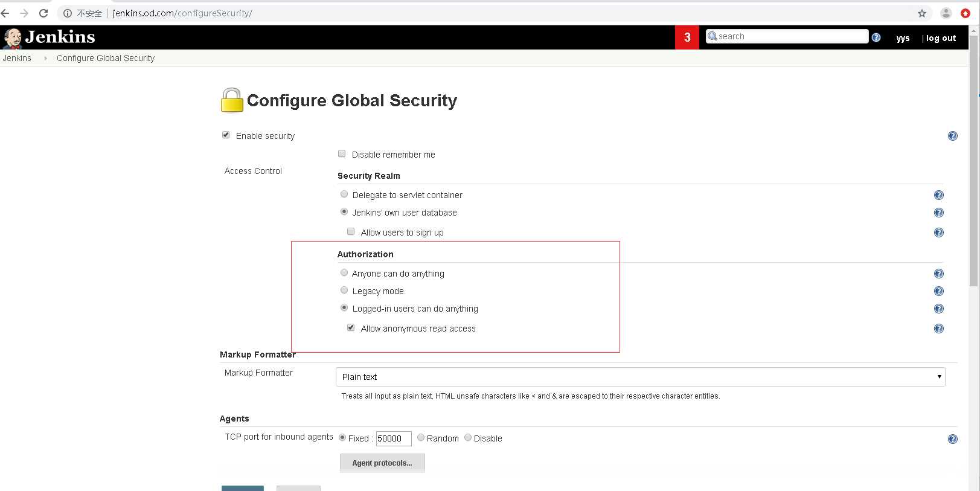The height and width of the screenshot is (491, 980).
Task: Click the red browser extension icon
Action: click(x=966, y=13)
